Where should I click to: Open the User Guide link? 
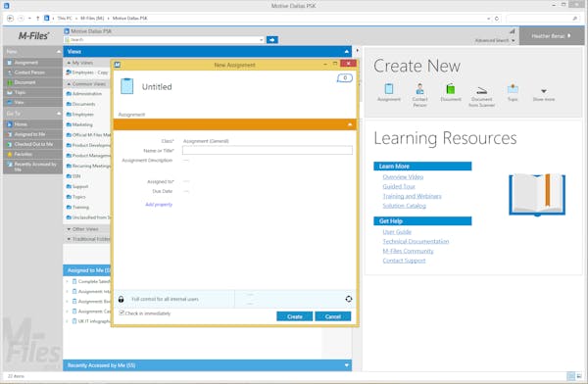[x=397, y=232]
